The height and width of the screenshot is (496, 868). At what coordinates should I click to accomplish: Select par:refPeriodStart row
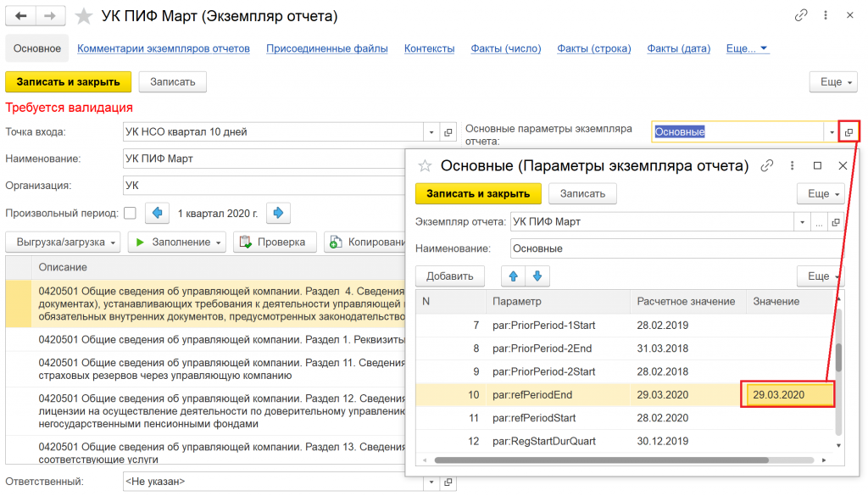pyautogui.click(x=626, y=418)
